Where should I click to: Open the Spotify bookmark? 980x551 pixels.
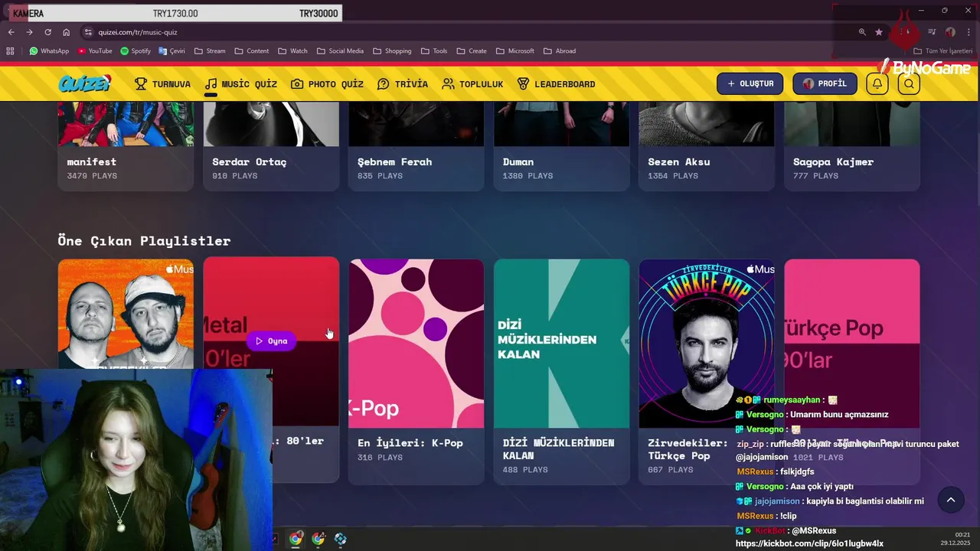tap(136, 51)
